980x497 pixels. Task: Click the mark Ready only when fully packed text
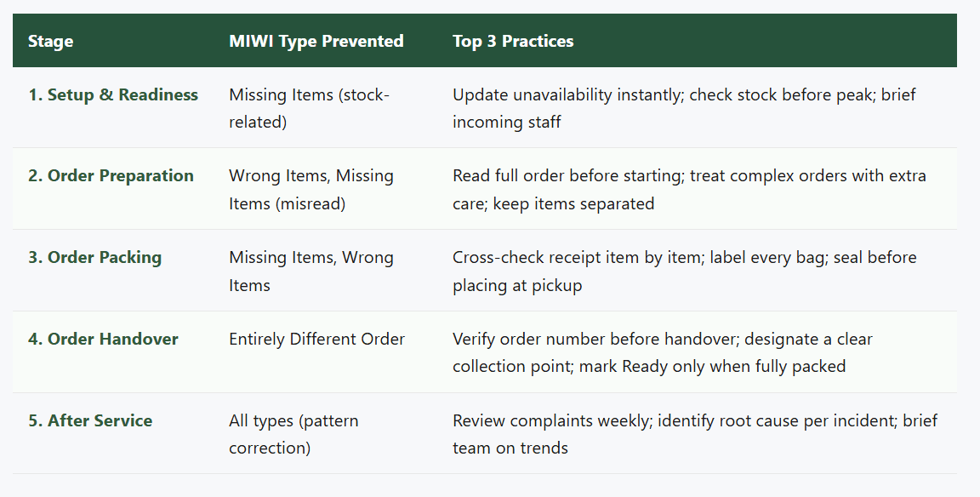click(x=713, y=366)
